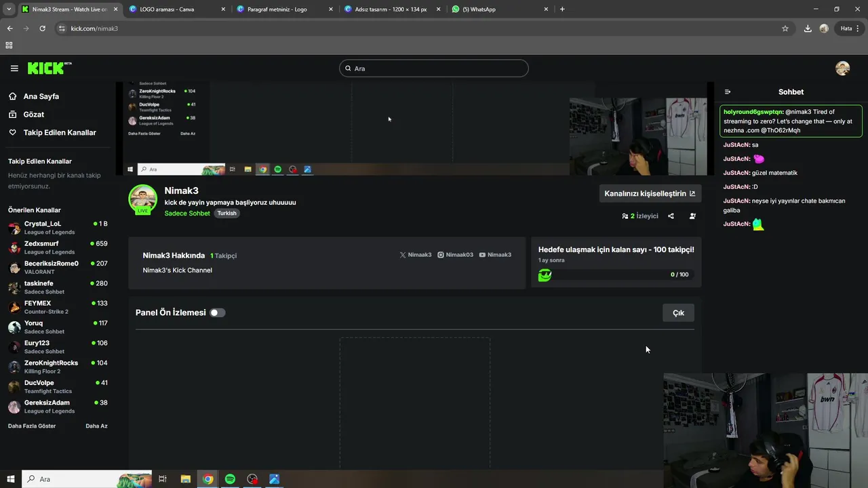Open File Explorer from taskbar
Viewport: 868px width, 488px height.
tap(185, 479)
